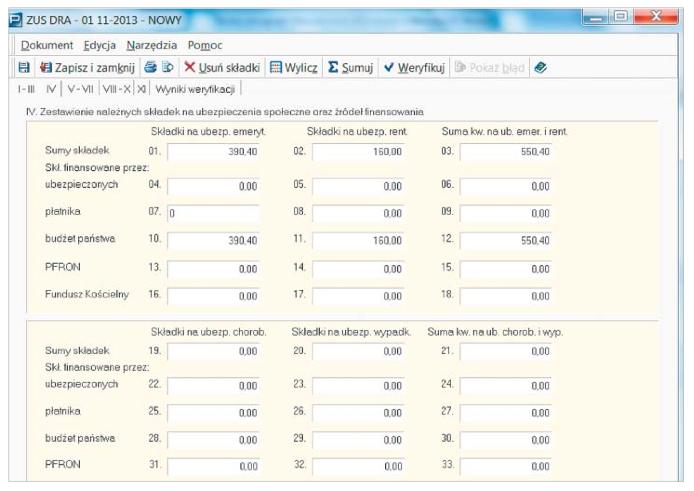Open the Pomoc menu
This screenshot has width=694, height=491.
coord(204,45)
